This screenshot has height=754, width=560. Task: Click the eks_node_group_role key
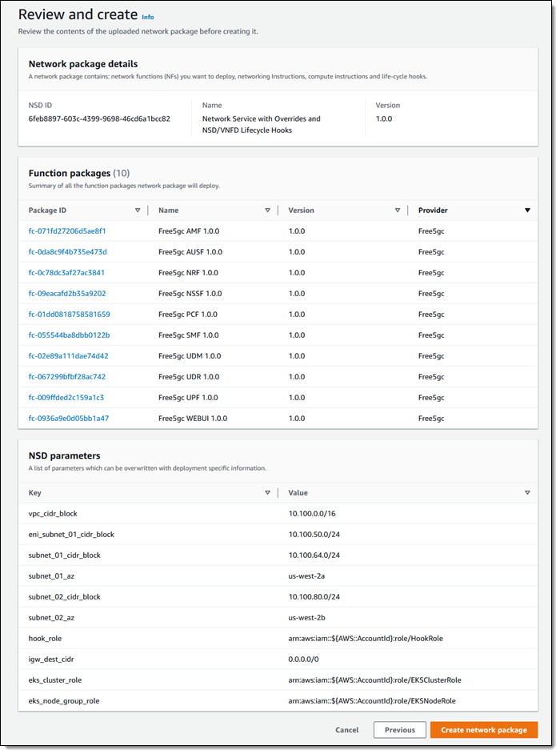64,701
